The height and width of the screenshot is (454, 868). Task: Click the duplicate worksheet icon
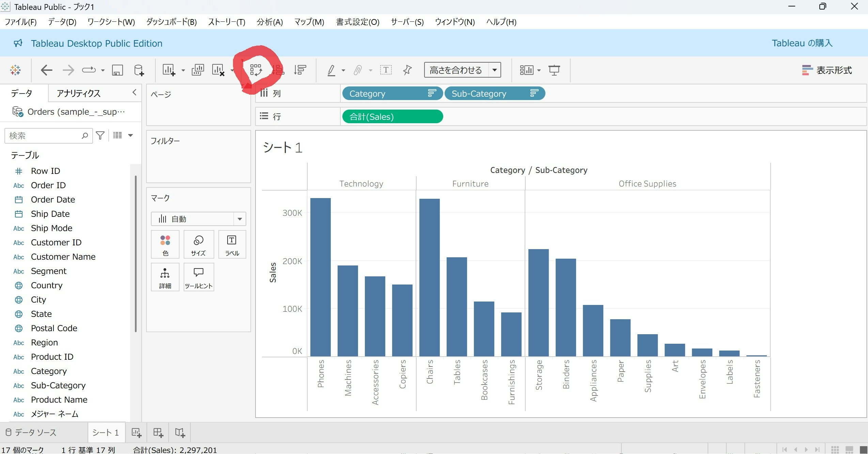(198, 70)
